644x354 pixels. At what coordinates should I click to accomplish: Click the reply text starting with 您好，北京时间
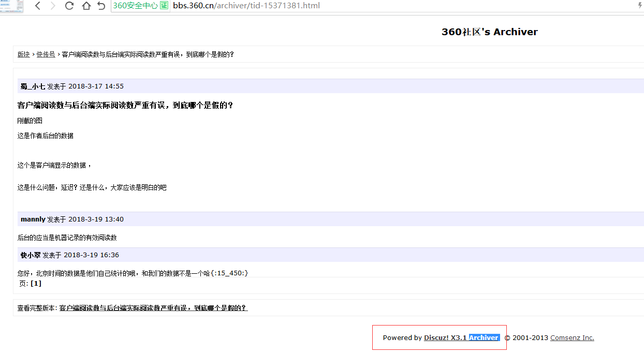[133, 273]
